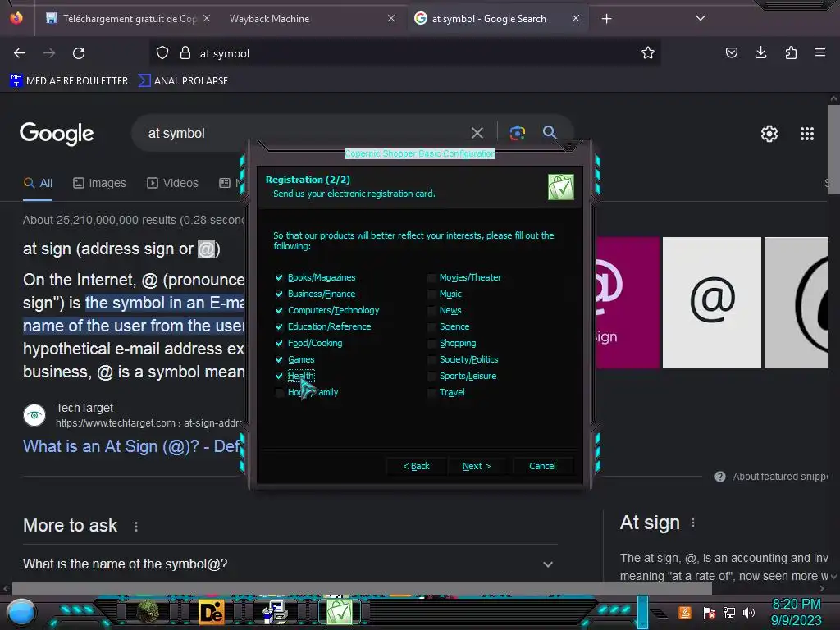Open a new browser tab with plus
The image size is (840, 630).
pos(606,19)
